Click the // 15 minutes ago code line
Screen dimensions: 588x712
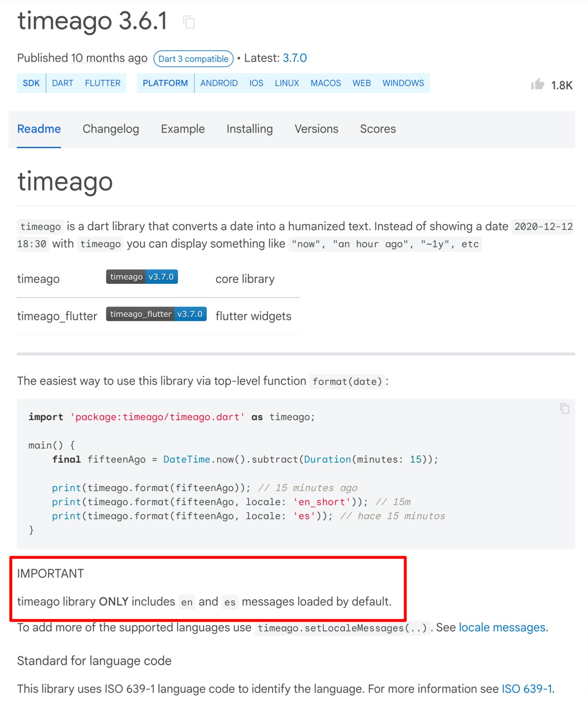click(205, 488)
